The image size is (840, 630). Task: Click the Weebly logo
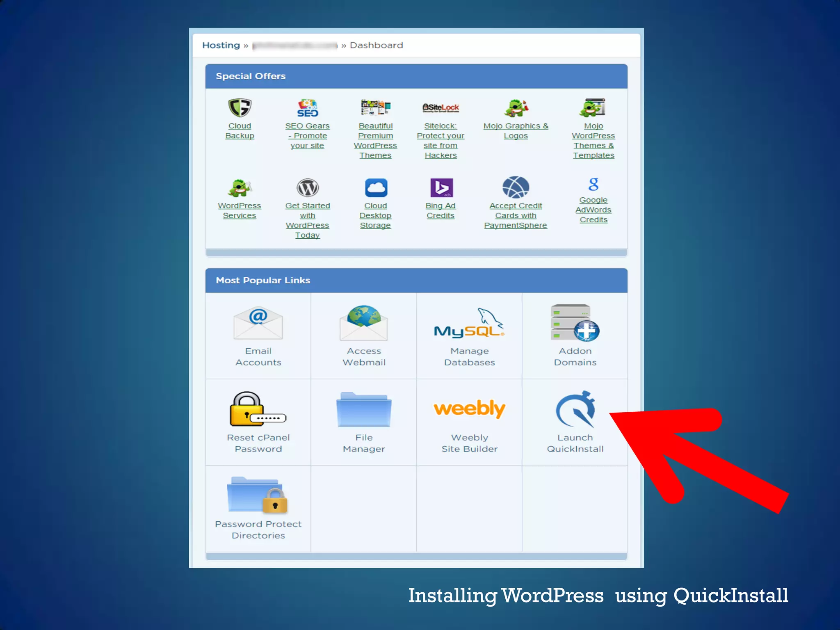pyautogui.click(x=469, y=409)
